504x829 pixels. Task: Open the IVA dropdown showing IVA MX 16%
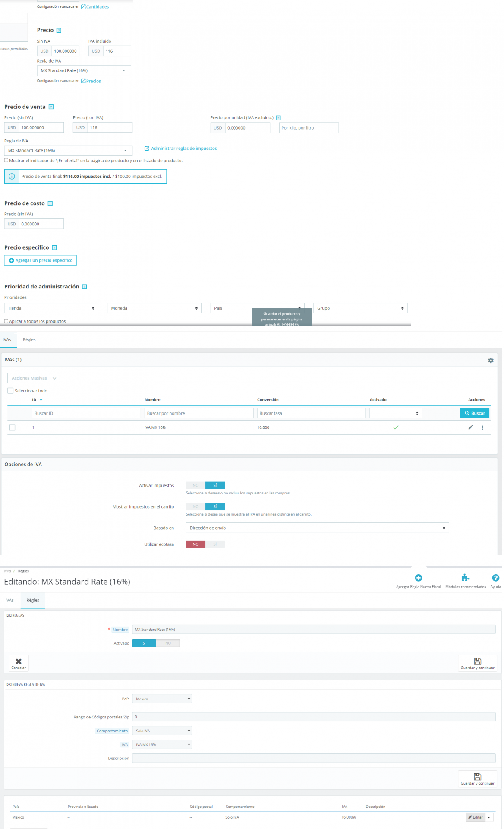coord(162,744)
